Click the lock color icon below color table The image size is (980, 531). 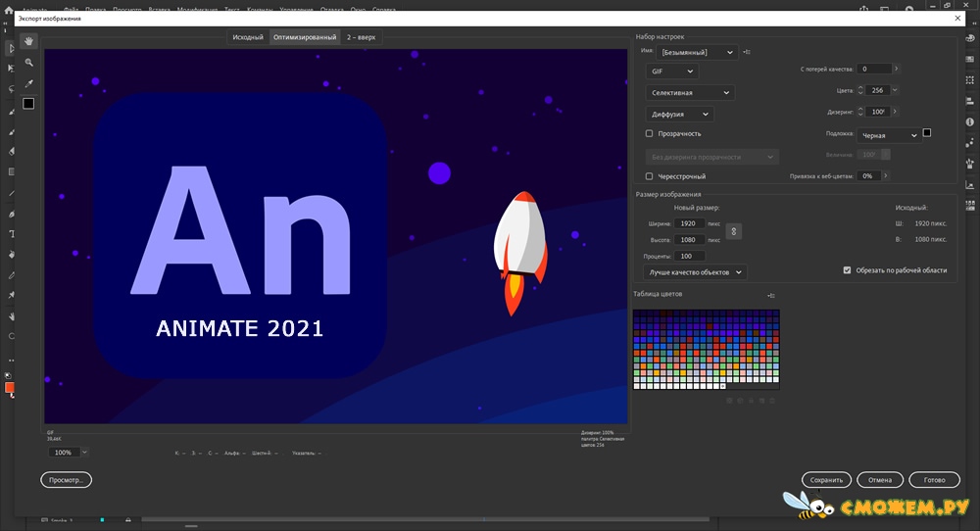(752, 401)
